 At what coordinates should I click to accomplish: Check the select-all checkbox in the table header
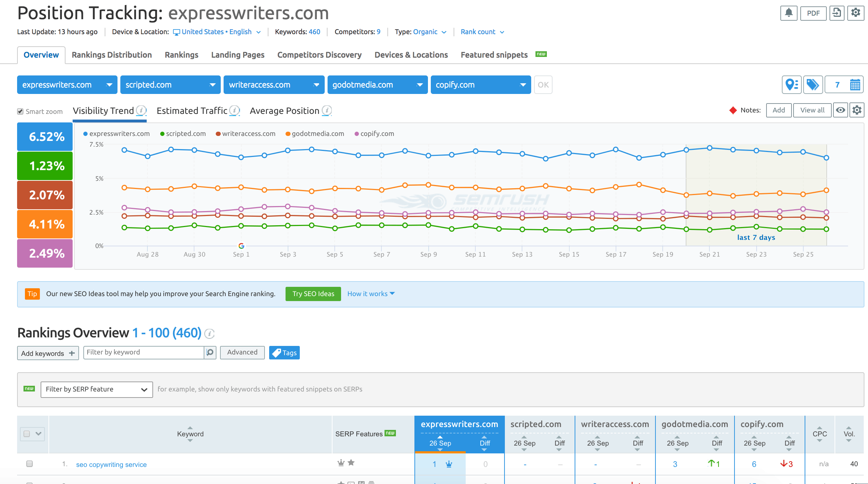click(27, 433)
